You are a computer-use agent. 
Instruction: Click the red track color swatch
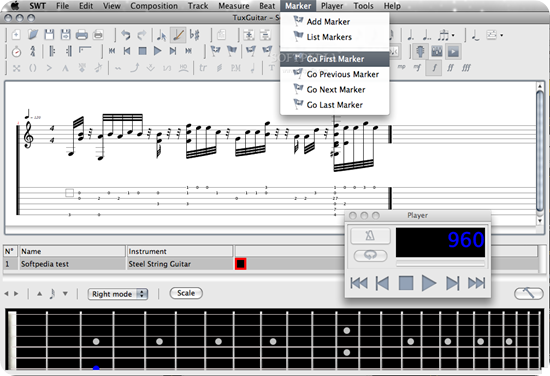pyautogui.click(x=241, y=264)
